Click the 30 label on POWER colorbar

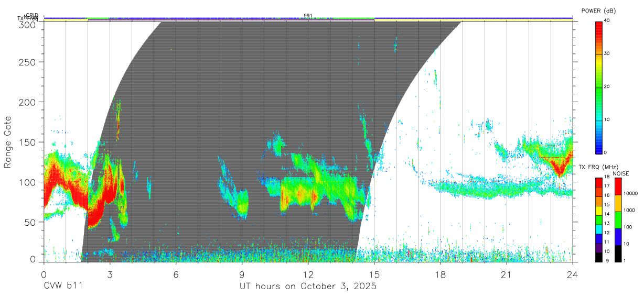tap(607, 53)
